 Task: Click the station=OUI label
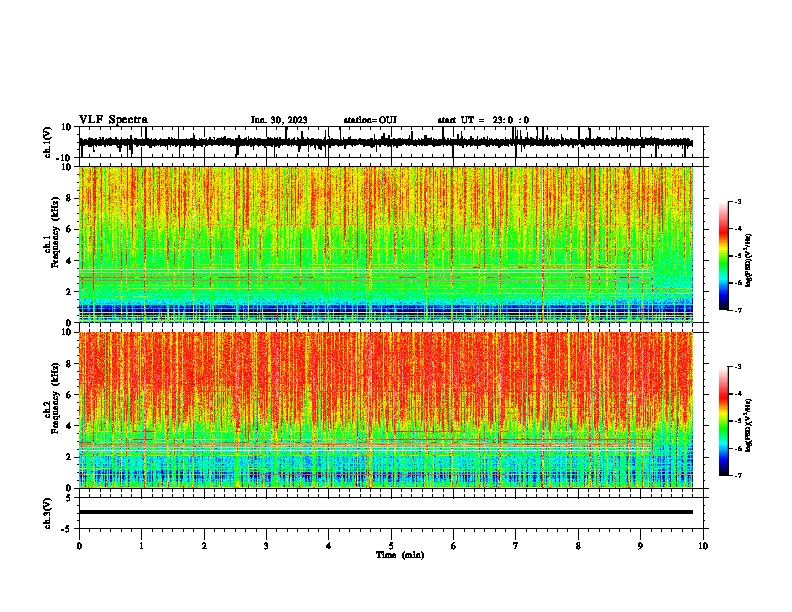coord(370,120)
